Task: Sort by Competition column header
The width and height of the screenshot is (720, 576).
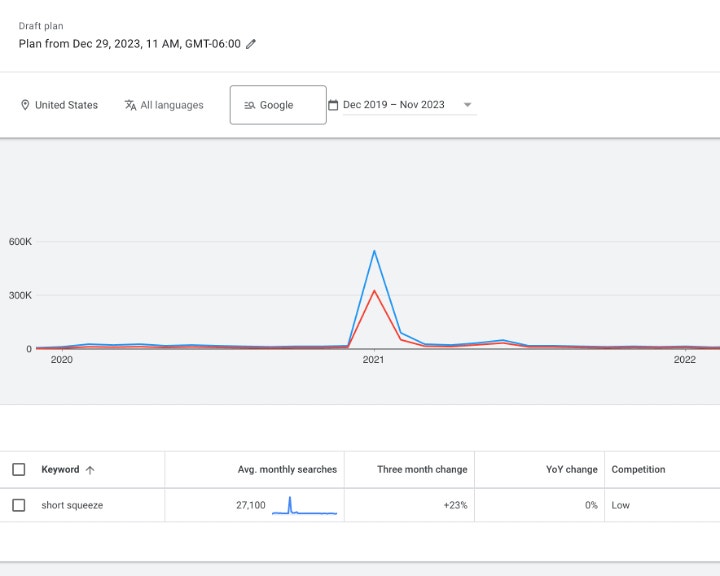Action: click(x=638, y=470)
